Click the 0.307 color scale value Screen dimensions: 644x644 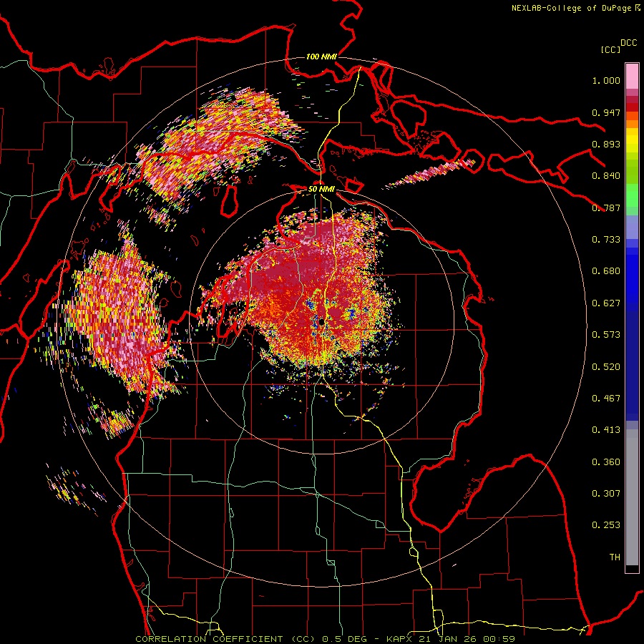(606, 494)
